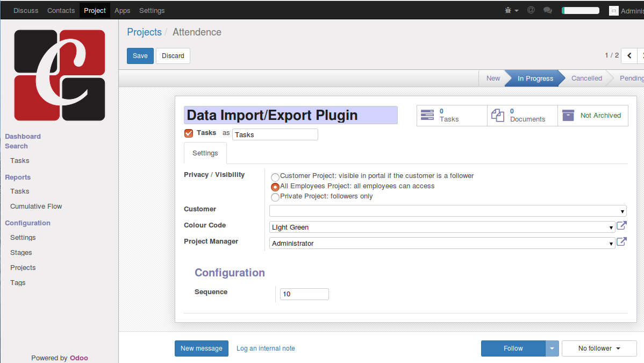Screen dimensions: 644x363
Task: Open the No follower dropdown
Action: tap(599, 348)
